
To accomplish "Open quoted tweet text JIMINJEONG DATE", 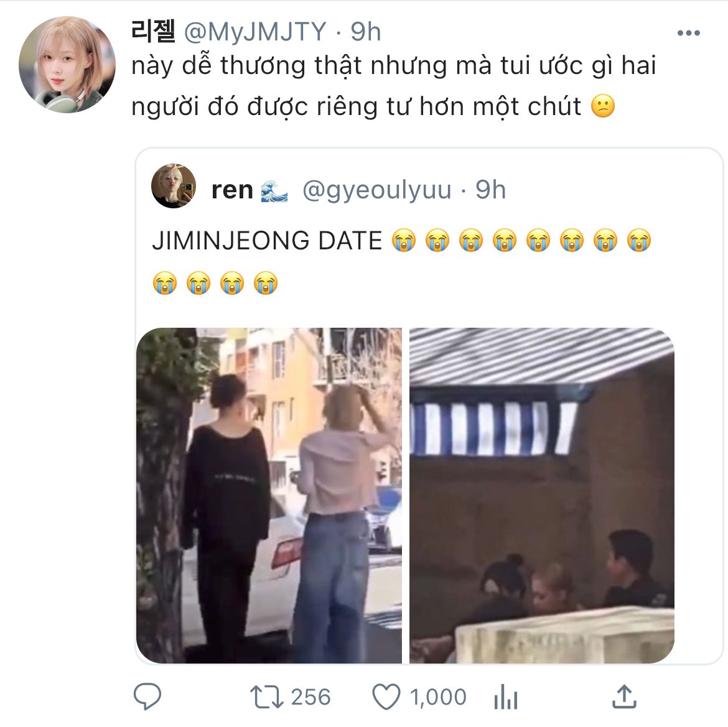I will 268,241.
